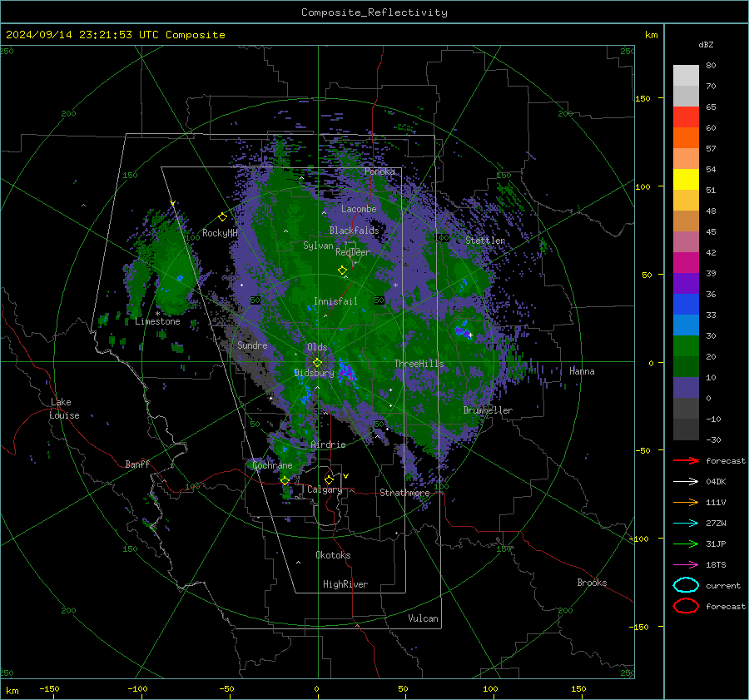Click the Ponoka label
Image resolution: width=749 pixels, height=700 pixels.
pos(379,171)
